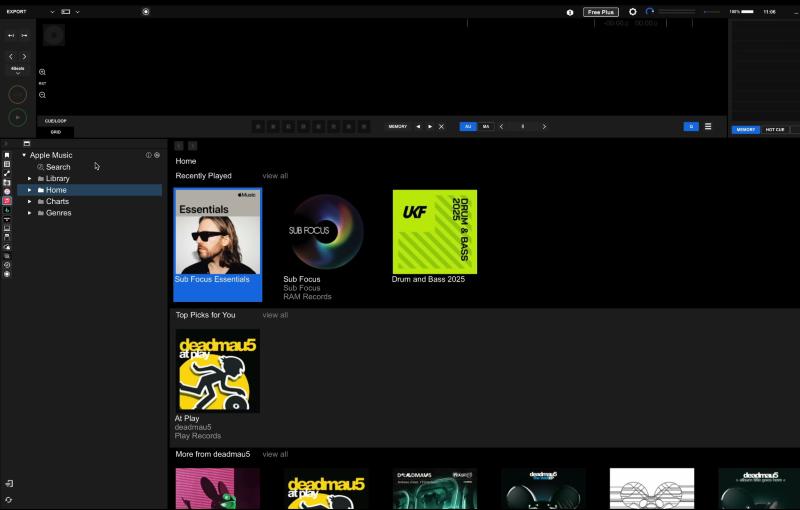The width and height of the screenshot is (800, 510).
Task: Go to previous memory cue arrow
Action: (x=418, y=126)
